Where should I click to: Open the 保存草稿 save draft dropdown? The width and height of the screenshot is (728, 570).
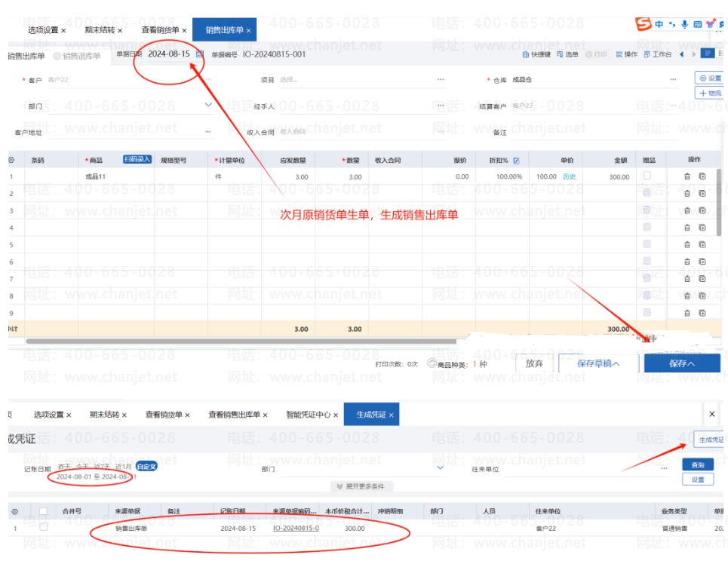click(x=598, y=363)
